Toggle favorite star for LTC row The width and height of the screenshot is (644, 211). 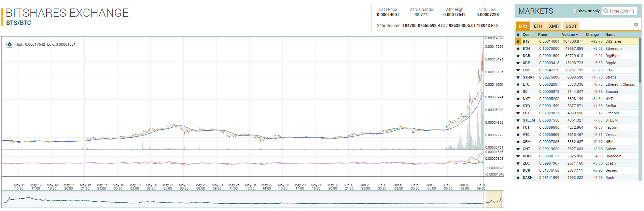pyautogui.click(x=518, y=113)
